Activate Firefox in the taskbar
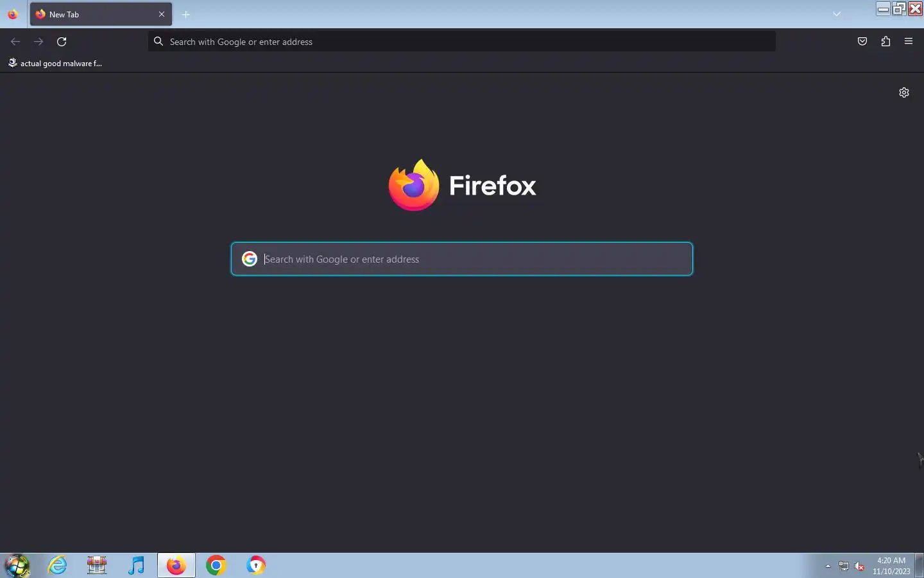Image resolution: width=924 pixels, height=578 pixels. (x=176, y=566)
